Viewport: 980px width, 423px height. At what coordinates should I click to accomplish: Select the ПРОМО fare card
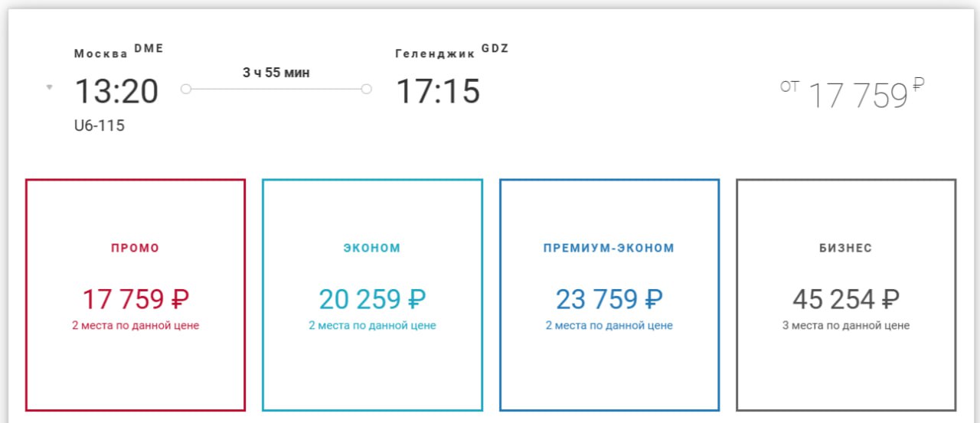(136, 295)
